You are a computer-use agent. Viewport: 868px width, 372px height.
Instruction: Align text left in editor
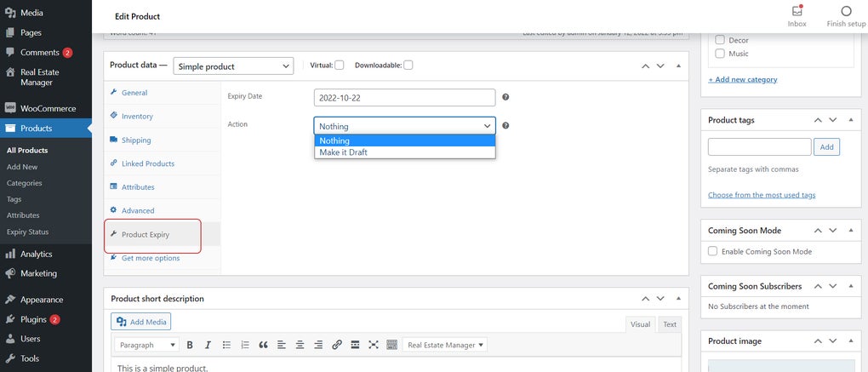[x=281, y=345]
